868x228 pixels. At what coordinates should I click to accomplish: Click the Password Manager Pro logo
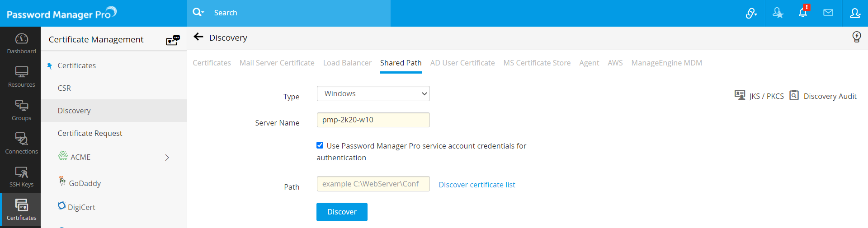[x=61, y=13]
